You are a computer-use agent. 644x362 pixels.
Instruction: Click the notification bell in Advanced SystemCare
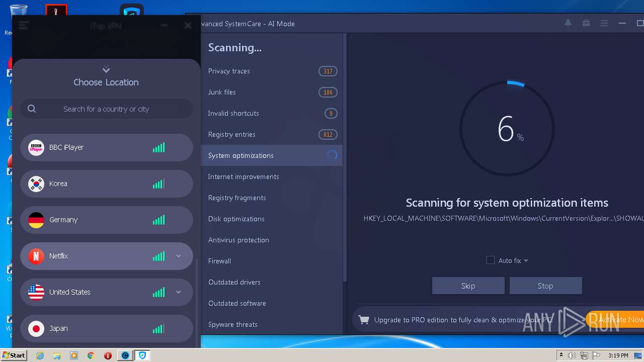568,23
